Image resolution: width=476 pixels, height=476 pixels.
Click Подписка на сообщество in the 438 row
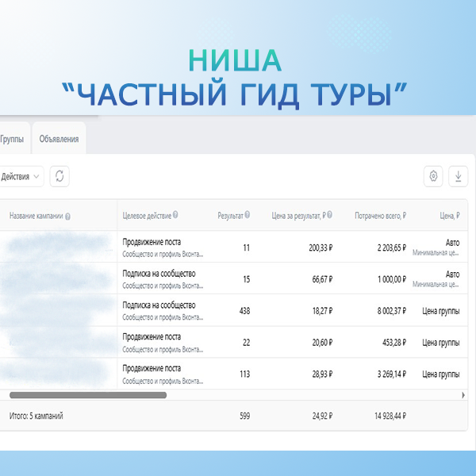[x=159, y=305]
